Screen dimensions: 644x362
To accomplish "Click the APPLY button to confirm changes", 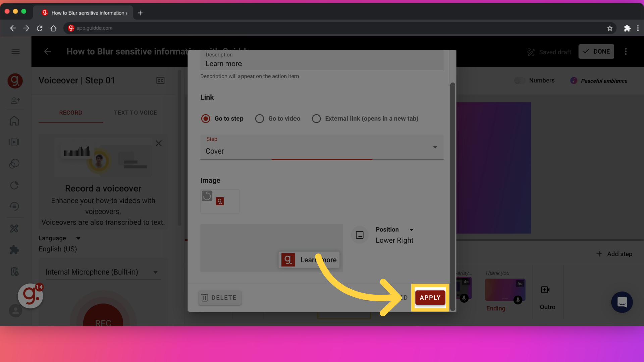I will 430,297.
